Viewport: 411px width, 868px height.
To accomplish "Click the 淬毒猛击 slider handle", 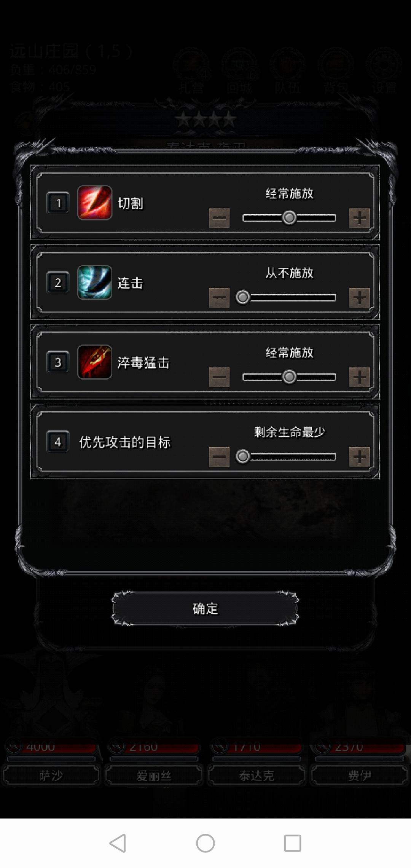I will [x=289, y=377].
